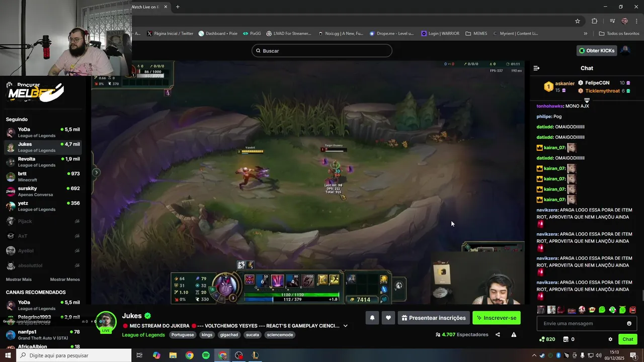644x362 pixels.
Task: Expand the system tray hidden icons
Action: (535, 355)
